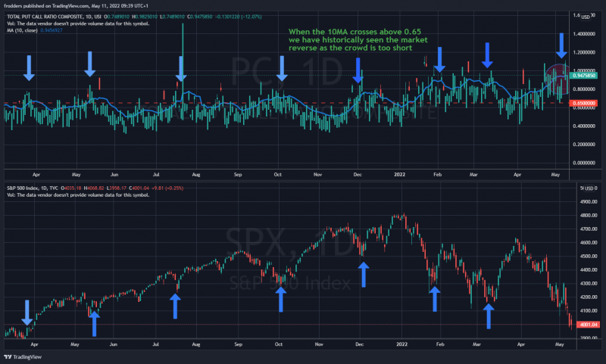606x364 pixels.
Task: Click 4700.00 on the S&P 500 price axis
Action: 589,229
